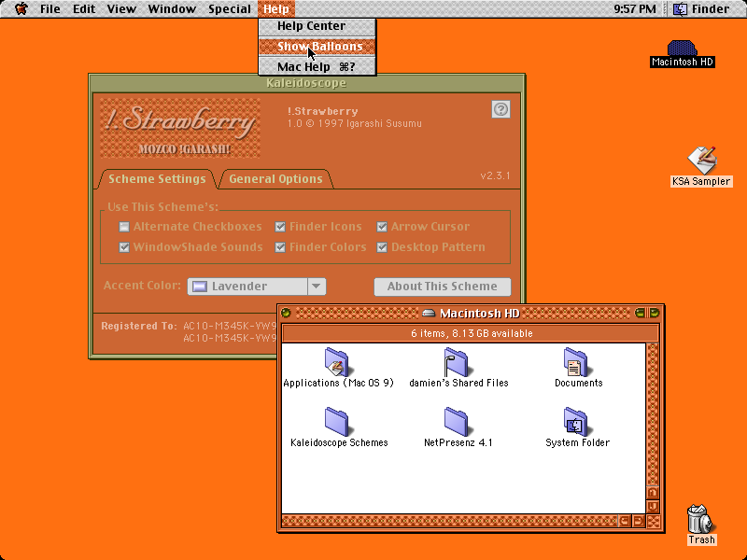Click the '1.0 © 1997 Igarashi Susumu' text
This screenshot has height=560, width=747.
355,124
